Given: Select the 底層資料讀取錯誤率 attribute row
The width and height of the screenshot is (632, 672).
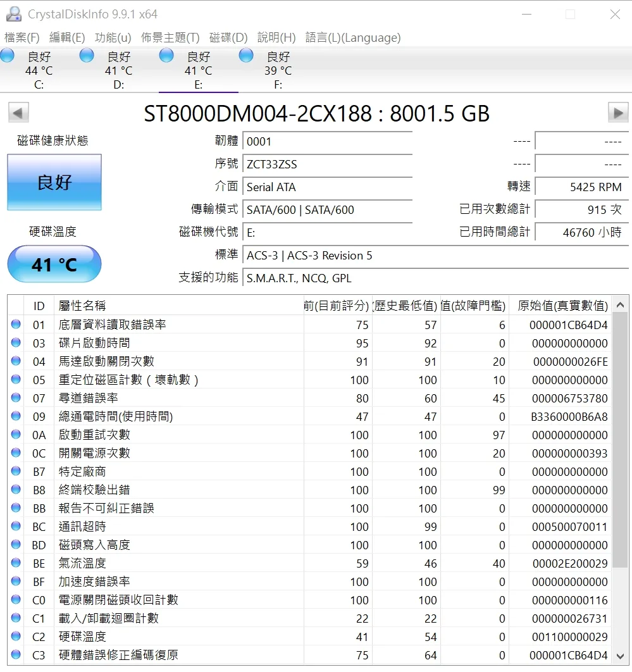Looking at the screenshot, I should 310,325.
